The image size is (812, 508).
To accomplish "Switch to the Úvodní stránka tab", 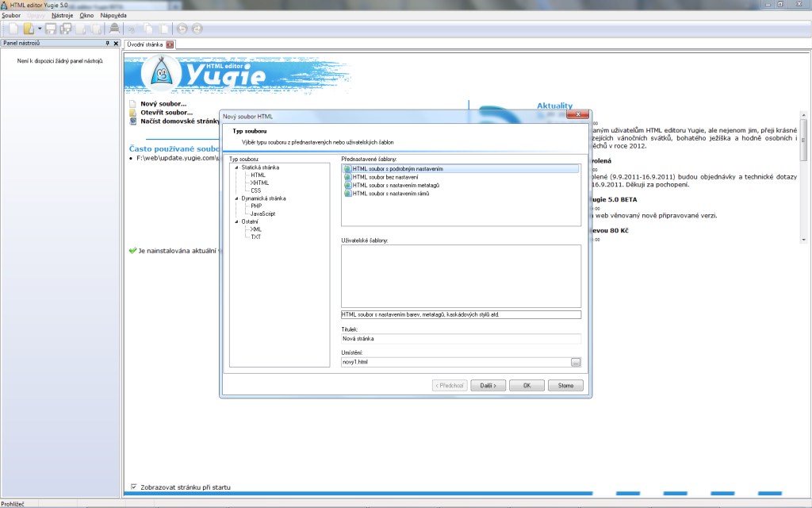I will tap(145, 44).
